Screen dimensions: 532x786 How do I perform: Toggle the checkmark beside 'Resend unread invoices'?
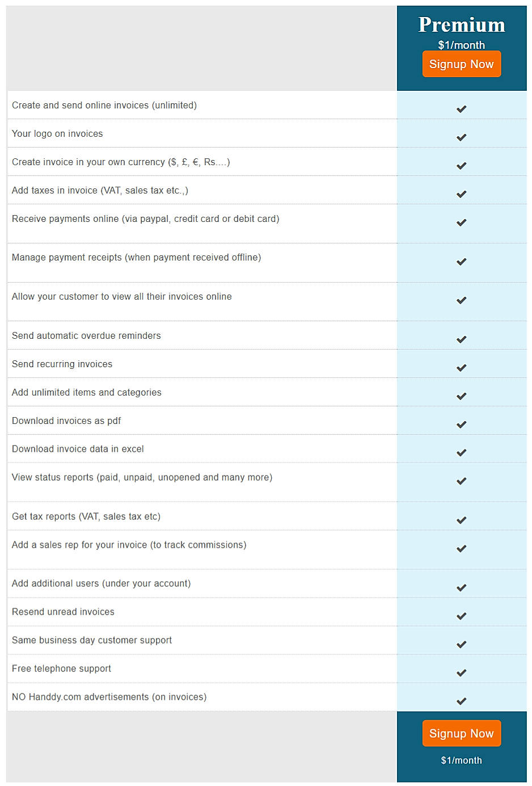(x=461, y=615)
